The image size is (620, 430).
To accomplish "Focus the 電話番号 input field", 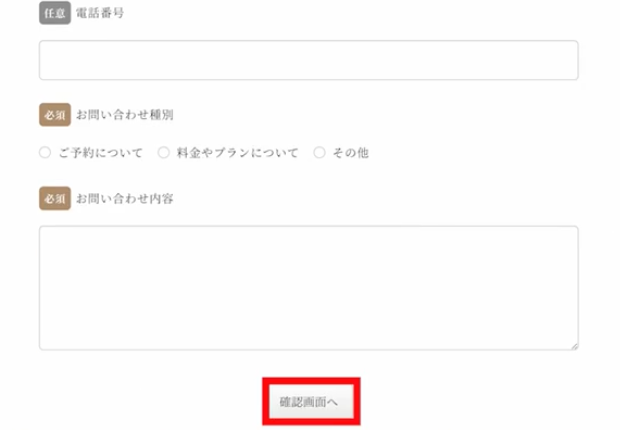I will [308, 60].
